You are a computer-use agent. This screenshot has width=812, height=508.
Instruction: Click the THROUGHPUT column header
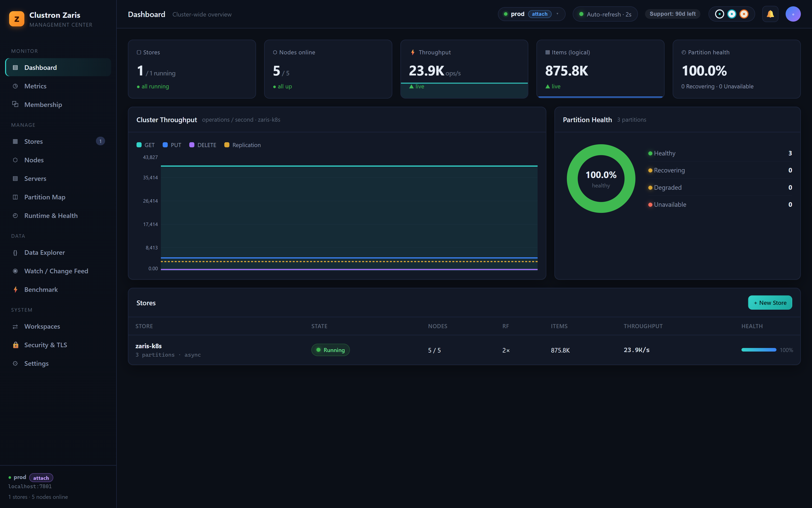coord(643,326)
